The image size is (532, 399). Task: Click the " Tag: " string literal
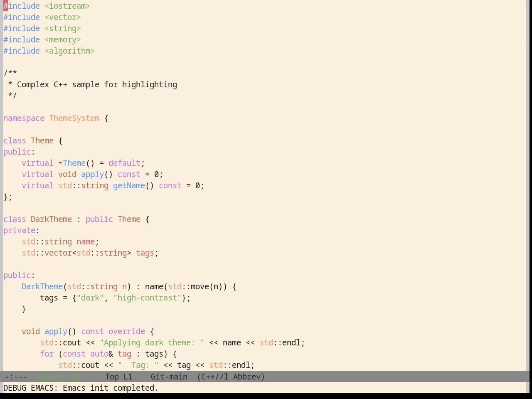(x=138, y=365)
